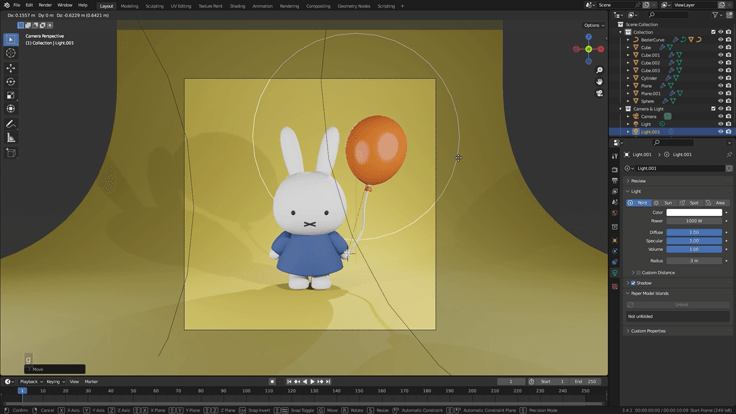Select the Point light type button
This screenshot has width=736, height=414.
638,203
